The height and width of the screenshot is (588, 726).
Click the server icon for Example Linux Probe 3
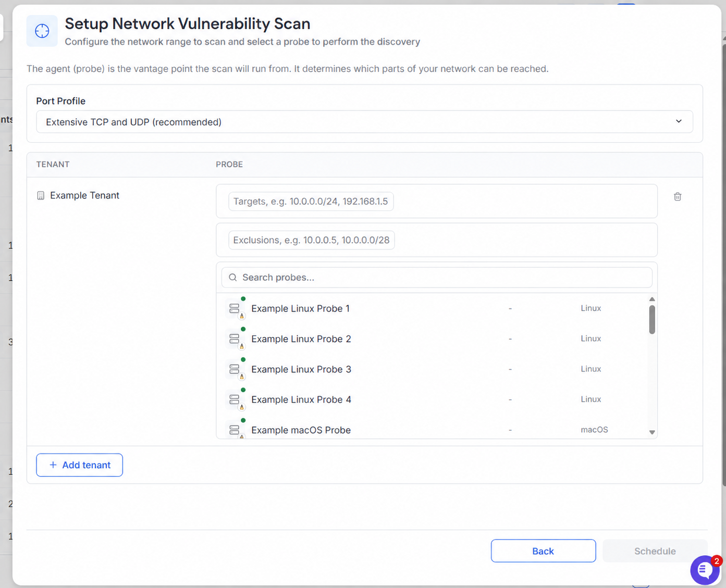click(235, 369)
